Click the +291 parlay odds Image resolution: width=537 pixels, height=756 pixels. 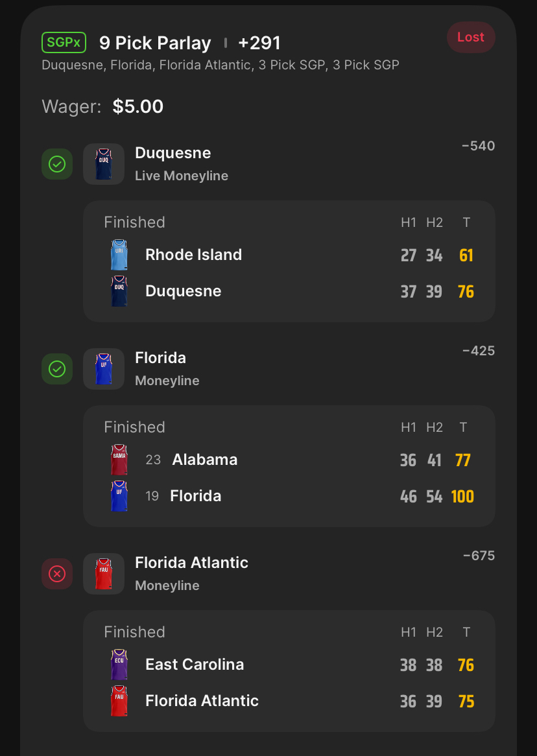click(259, 43)
